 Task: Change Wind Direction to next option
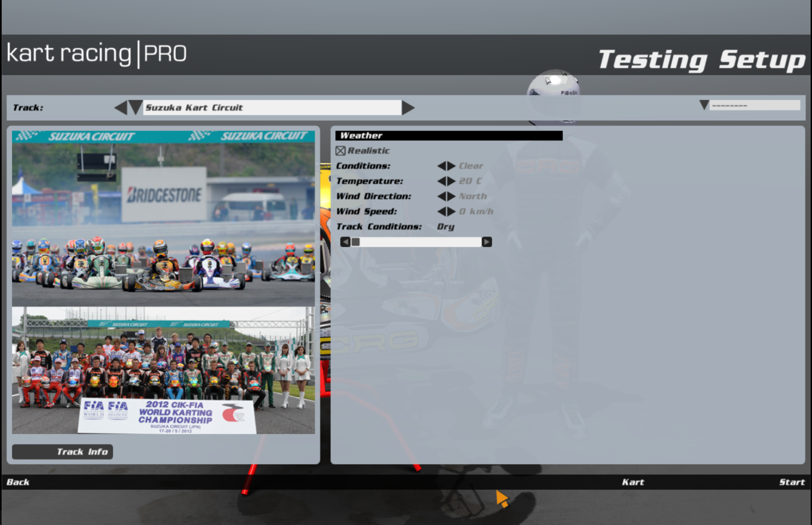tap(451, 196)
